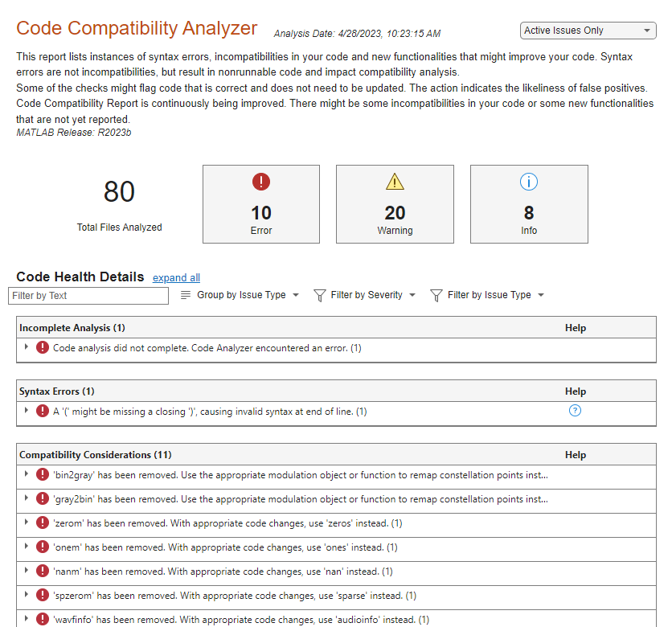This screenshot has height=627, width=672.
Task: Click the error icon in Incomplete Analysis row
Action: [x=42, y=347]
